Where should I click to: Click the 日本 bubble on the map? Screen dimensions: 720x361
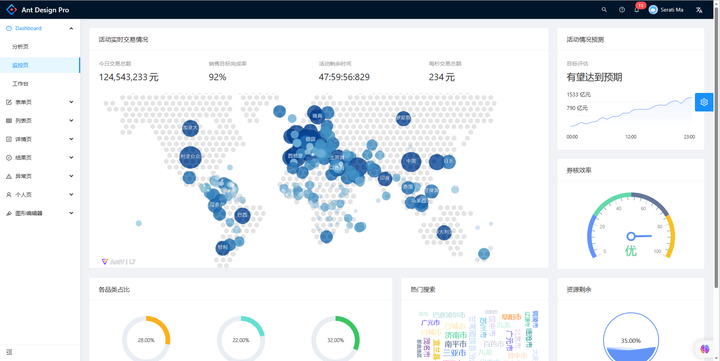point(449,162)
